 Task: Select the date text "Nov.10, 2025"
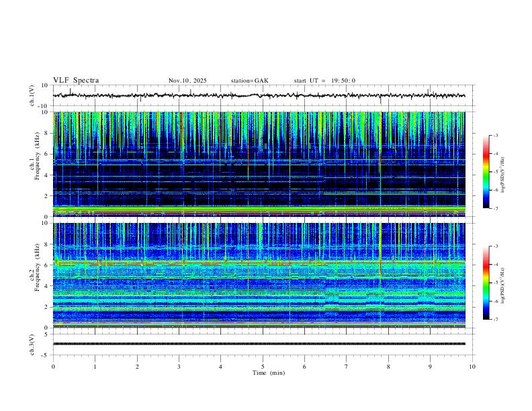click(x=187, y=81)
